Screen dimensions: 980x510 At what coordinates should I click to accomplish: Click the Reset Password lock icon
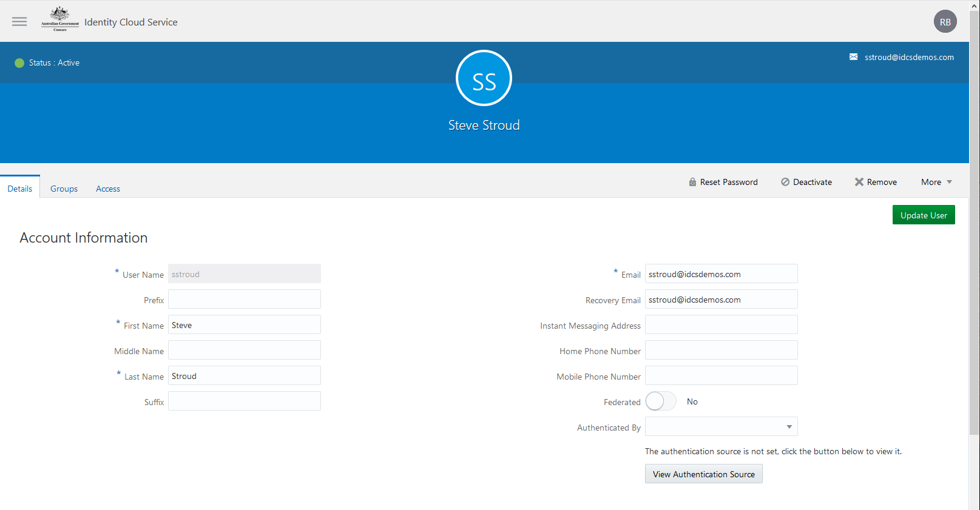pyautogui.click(x=692, y=182)
